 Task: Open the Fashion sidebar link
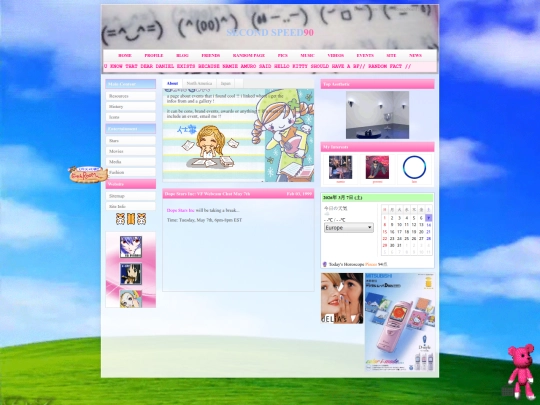tap(131, 172)
